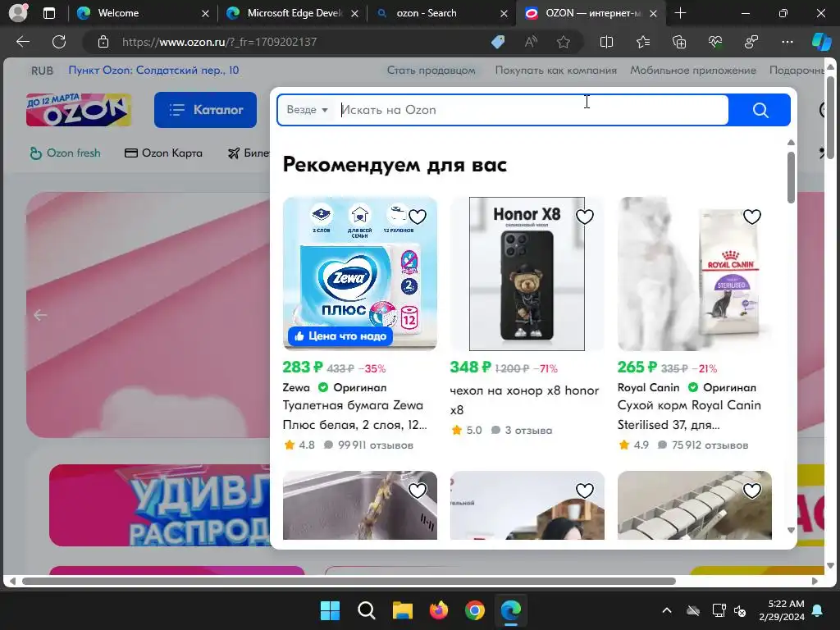The width and height of the screenshot is (840, 630).
Task: Click the address bar URL
Action: (x=219, y=42)
